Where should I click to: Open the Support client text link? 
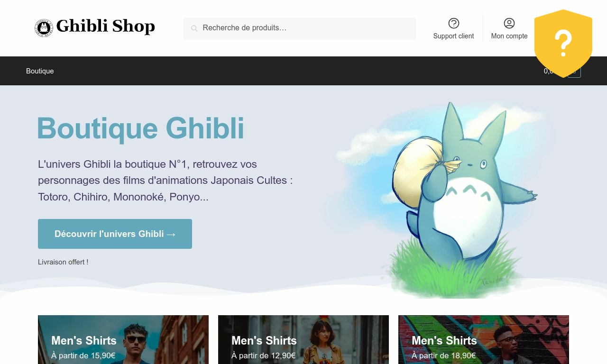[453, 36]
